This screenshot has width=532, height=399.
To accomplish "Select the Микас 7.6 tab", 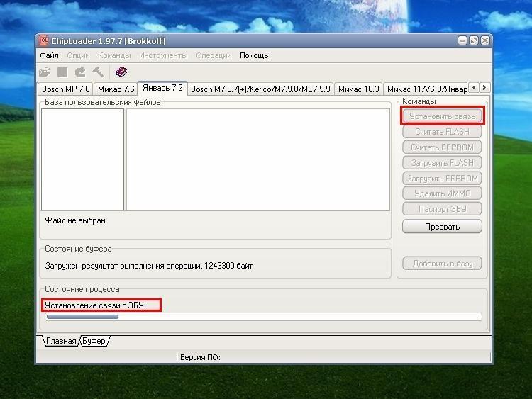I will [x=115, y=89].
